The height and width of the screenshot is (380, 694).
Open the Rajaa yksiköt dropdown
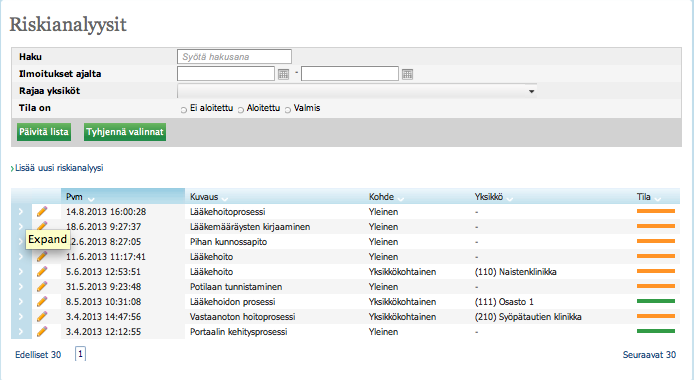(357, 91)
